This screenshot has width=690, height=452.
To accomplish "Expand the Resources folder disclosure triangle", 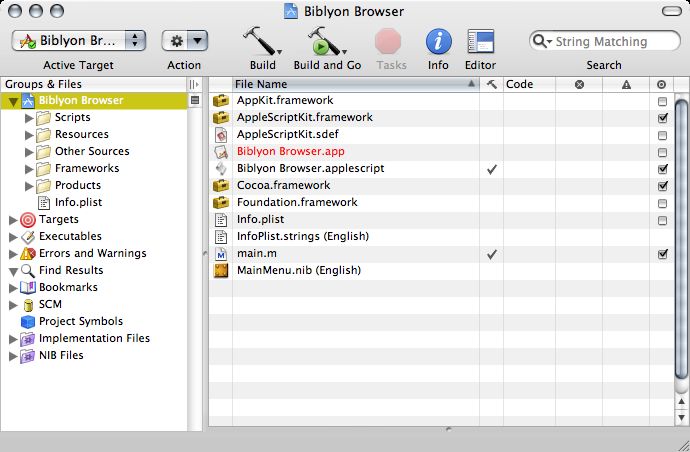I will [29, 134].
